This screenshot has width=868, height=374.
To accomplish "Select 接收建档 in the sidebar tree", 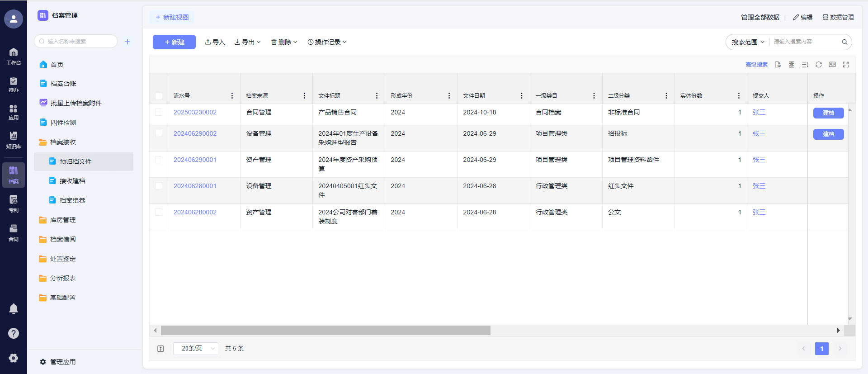I will [72, 181].
